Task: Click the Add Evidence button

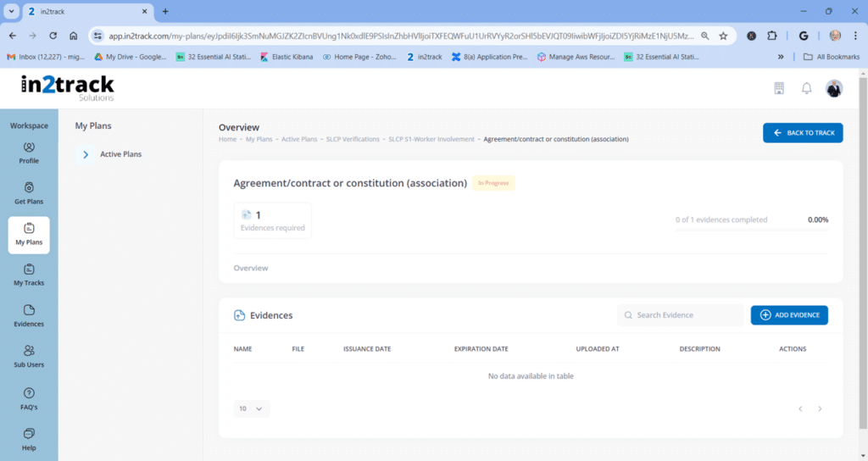Action: click(x=789, y=315)
